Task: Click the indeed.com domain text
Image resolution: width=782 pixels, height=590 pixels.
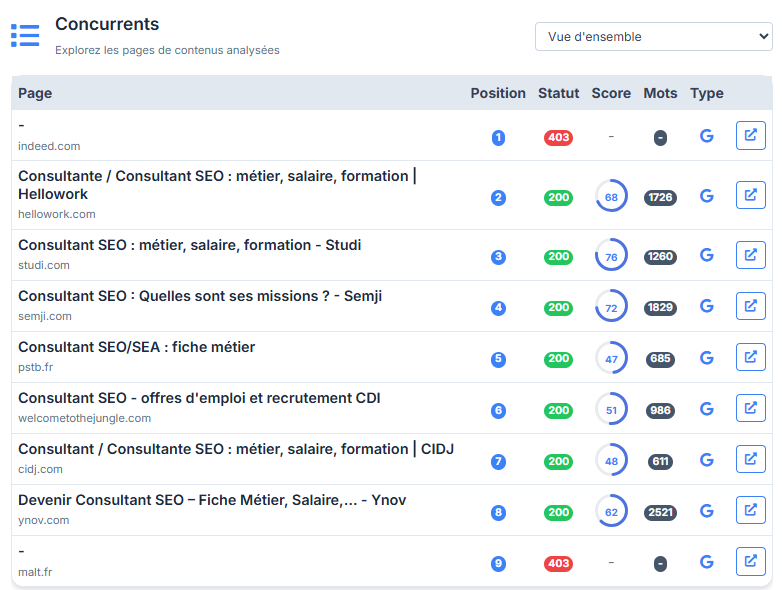Action: click(49, 146)
